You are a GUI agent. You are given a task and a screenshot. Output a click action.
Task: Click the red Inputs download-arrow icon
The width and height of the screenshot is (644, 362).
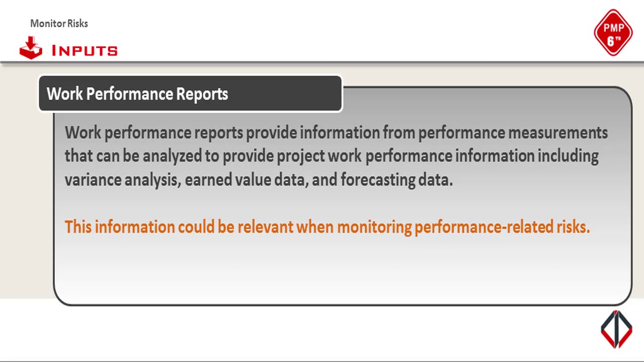[31, 48]
